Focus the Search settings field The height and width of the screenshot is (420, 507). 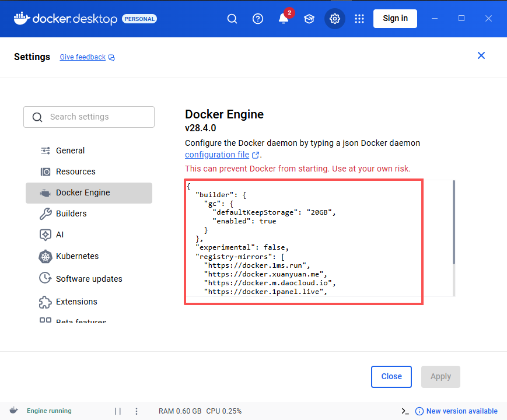(89, 117)
